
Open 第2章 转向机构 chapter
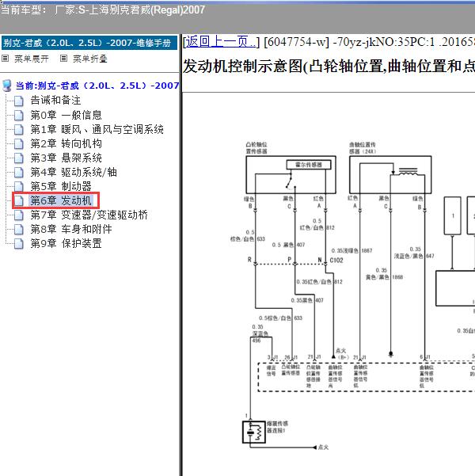tap(66, 144)
